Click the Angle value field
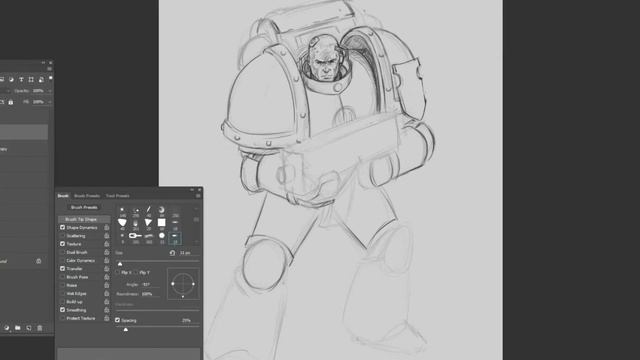The height and width of the screenshot is (360, 640). tap(150, 284)
